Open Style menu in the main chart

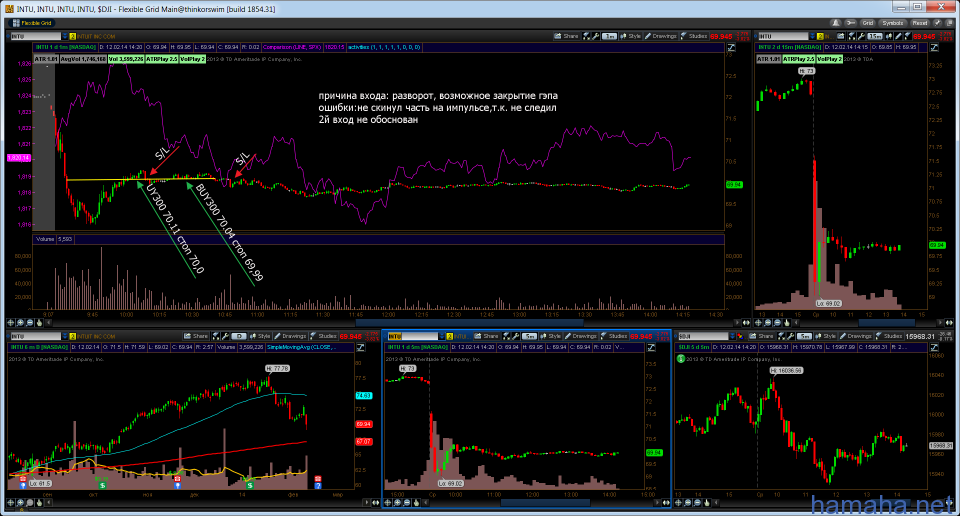631,36
